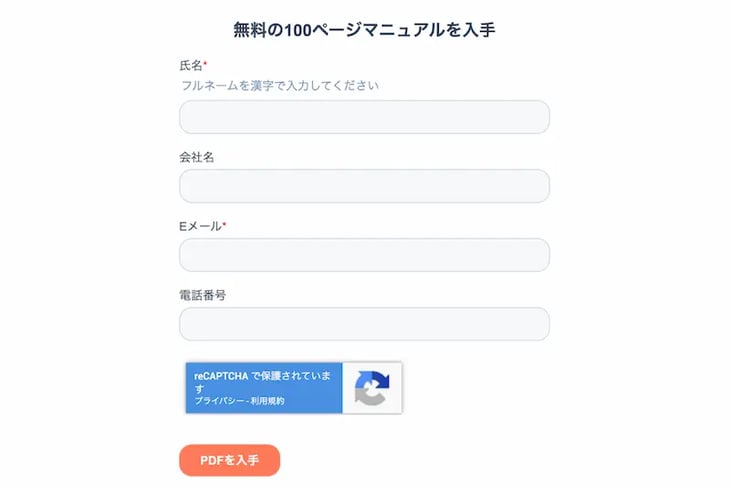
Task: Select the Eメール input field
Action: pyautogui.click(x=364, y=255)
